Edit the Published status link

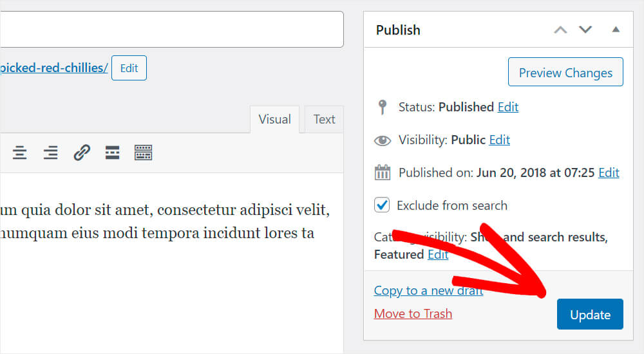(508, 107)
